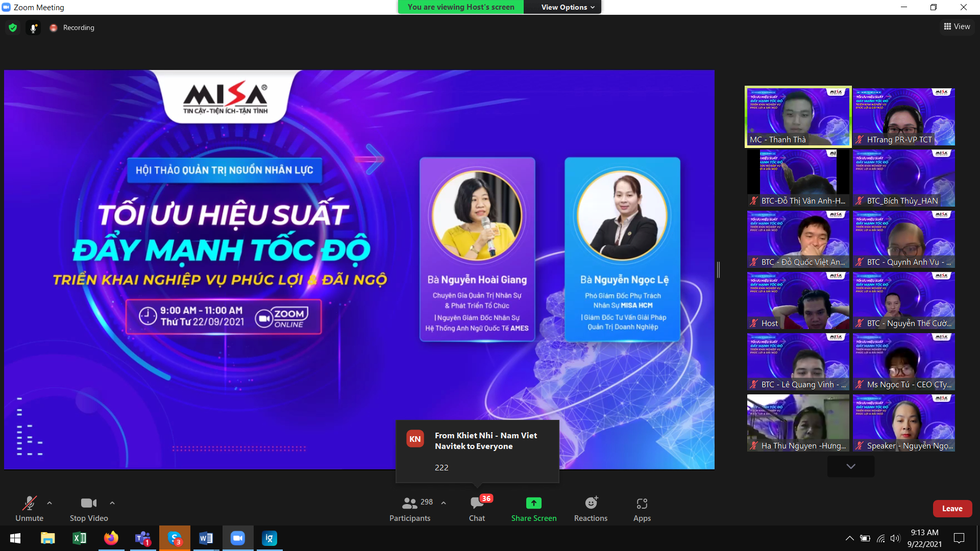The width and height of the screenshot is (980, 551).
Task: Open the taskbar clock and date
Action: click(924, 538)
